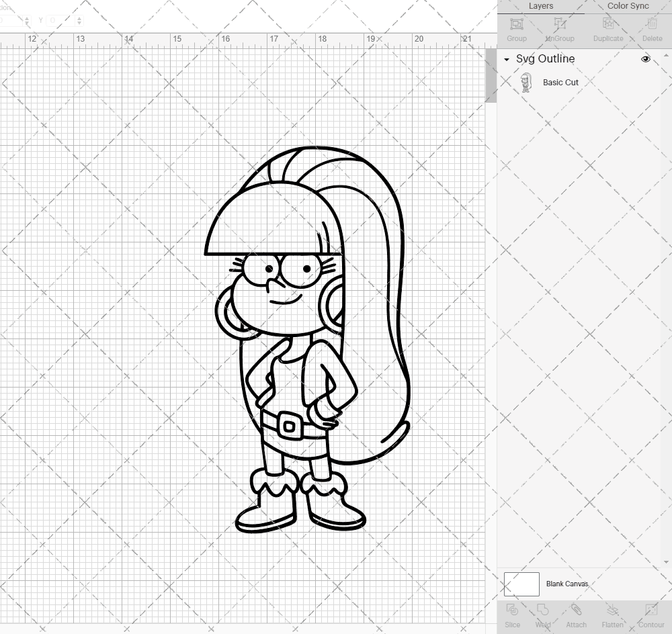Click the UnGroup icon
The image size is (672, 634).
[x=559, y=28]
